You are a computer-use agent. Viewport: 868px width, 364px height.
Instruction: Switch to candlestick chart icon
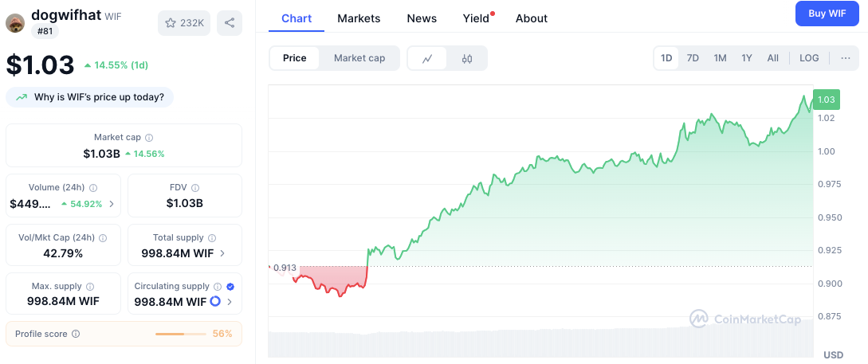coord(467,58)
